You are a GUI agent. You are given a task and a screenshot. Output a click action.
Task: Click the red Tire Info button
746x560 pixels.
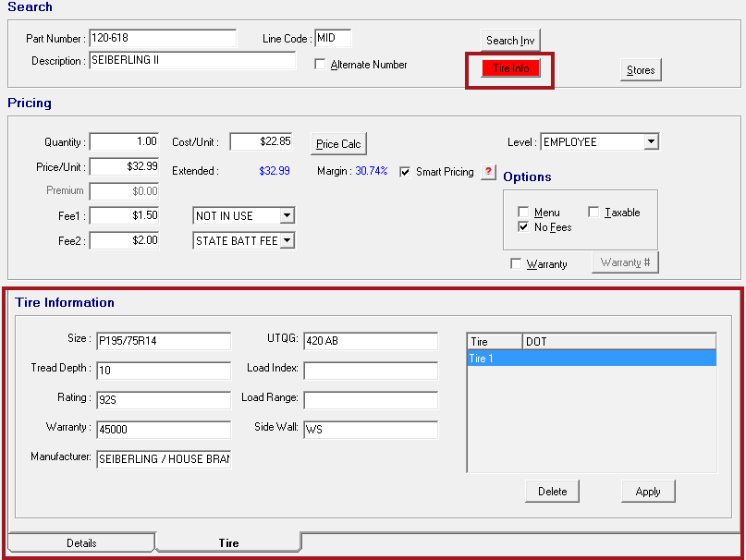click(509, 68)
